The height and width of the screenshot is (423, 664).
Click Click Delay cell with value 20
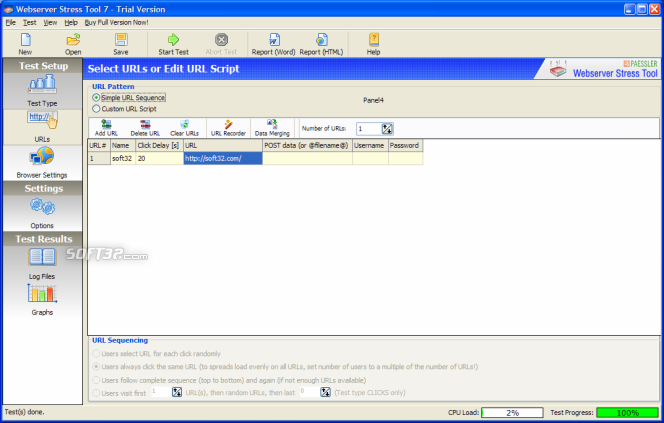pos(159,158)
